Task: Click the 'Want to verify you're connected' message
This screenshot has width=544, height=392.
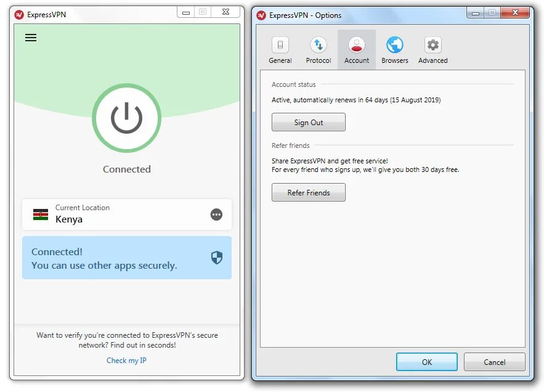Action: pos(127,340)
